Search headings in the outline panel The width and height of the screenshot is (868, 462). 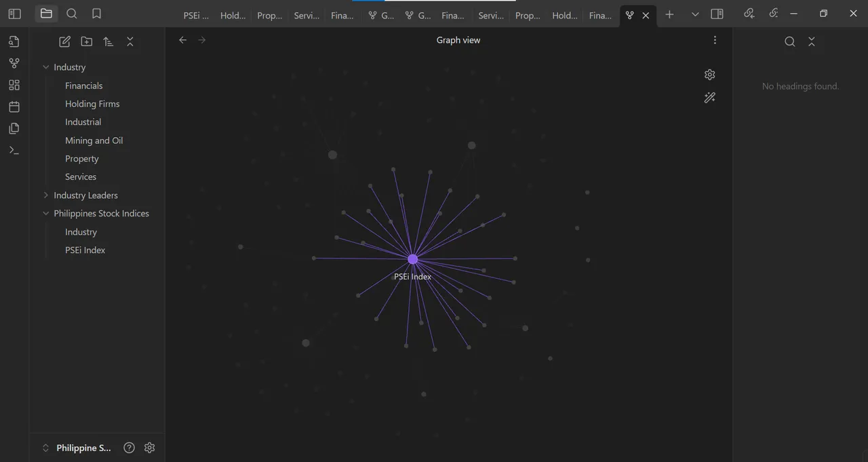(x=790, y=41)
